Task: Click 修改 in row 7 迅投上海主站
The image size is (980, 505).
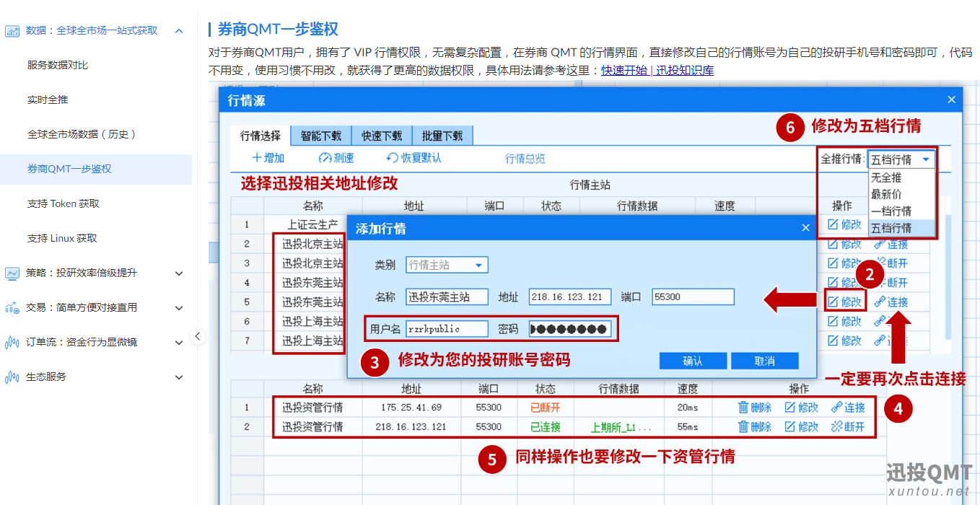Action: coord(844,341)
